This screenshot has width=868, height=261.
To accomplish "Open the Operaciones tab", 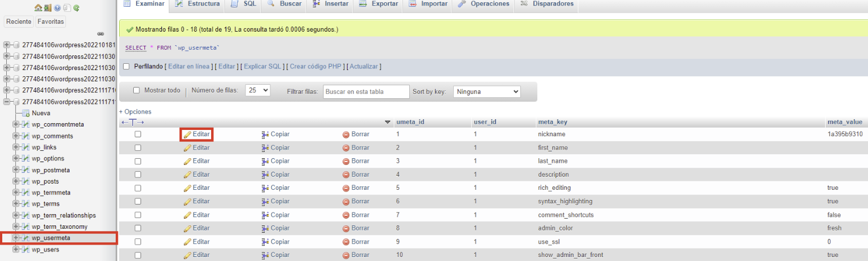I will point(483,5).
